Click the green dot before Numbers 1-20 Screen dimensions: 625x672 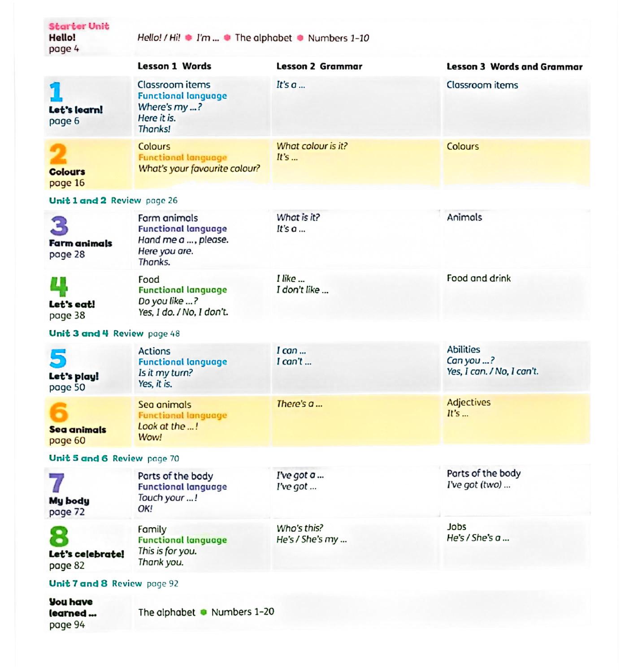(204, 612)
